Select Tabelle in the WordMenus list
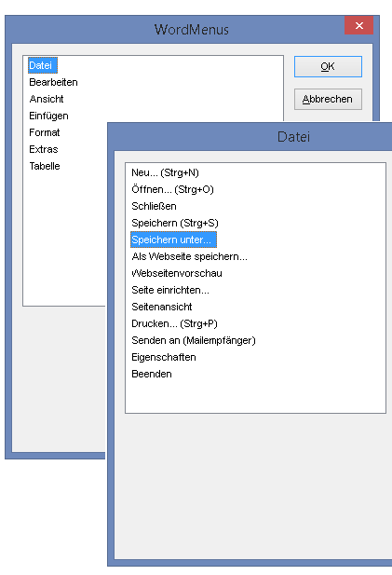This screenshot has width=392, height=575. click(45, 166)
